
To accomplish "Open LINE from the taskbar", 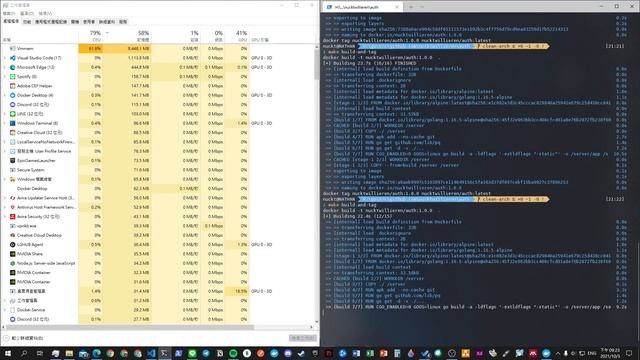I will click(192, 353).
